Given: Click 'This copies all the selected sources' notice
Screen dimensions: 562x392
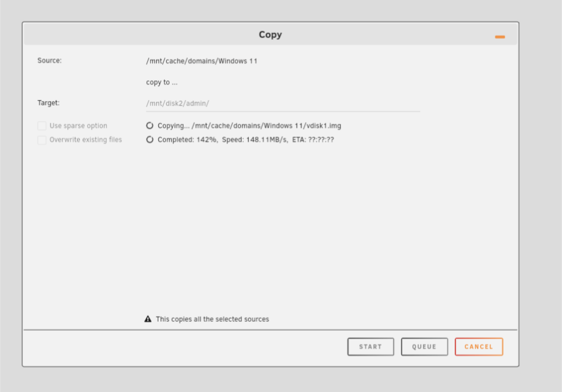Looking at the screenshot, I should (212, 319).
